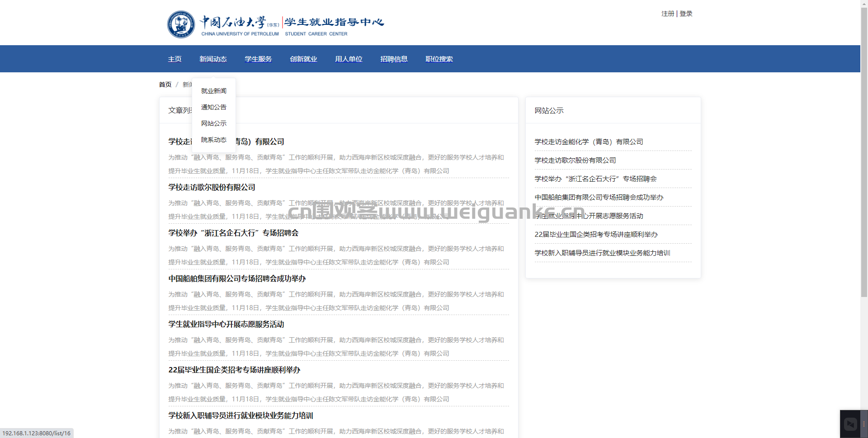
Task: Click the video icon in bottom-right corner
Action: (850, 424)
